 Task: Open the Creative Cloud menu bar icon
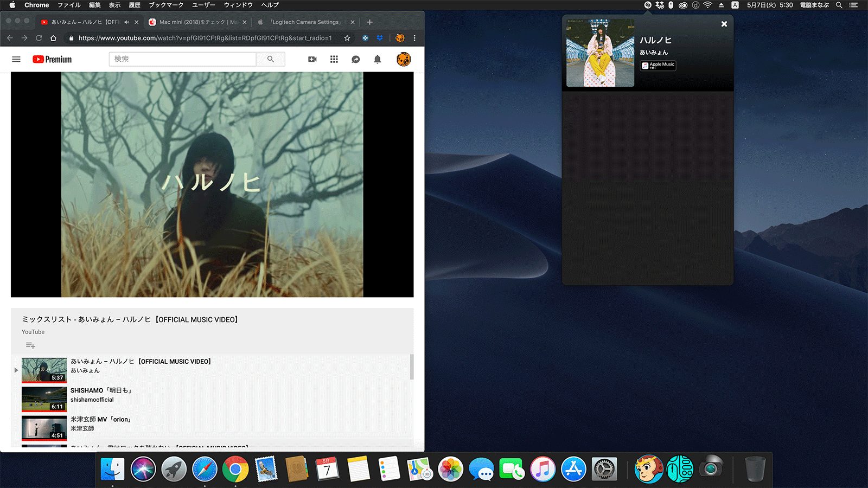coord(683,5)
